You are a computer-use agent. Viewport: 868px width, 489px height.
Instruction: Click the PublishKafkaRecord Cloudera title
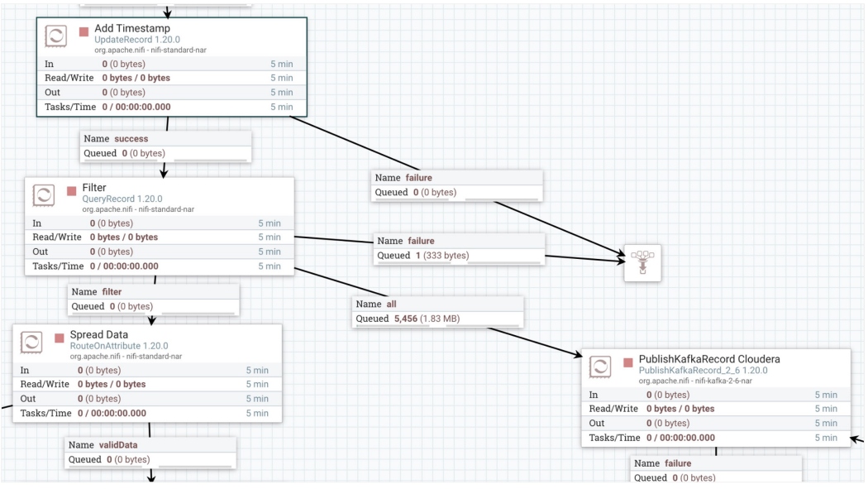click(x=709, y=359)
